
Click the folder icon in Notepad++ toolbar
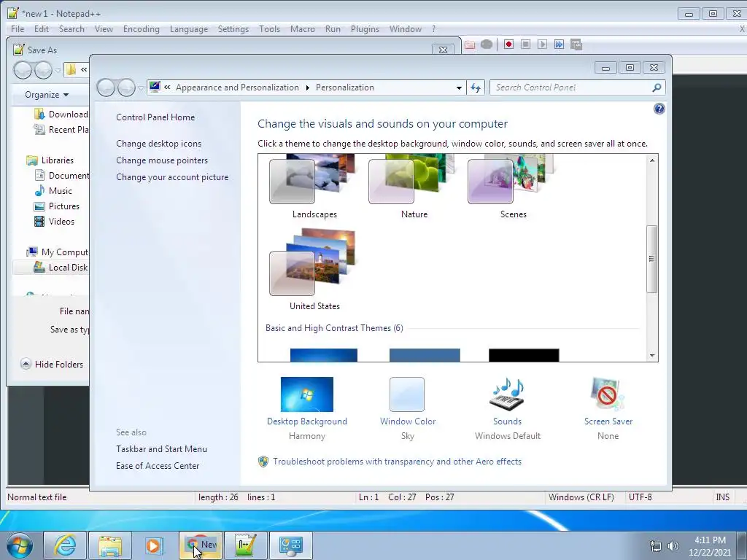pyautogui.click(x=470, y=44)
